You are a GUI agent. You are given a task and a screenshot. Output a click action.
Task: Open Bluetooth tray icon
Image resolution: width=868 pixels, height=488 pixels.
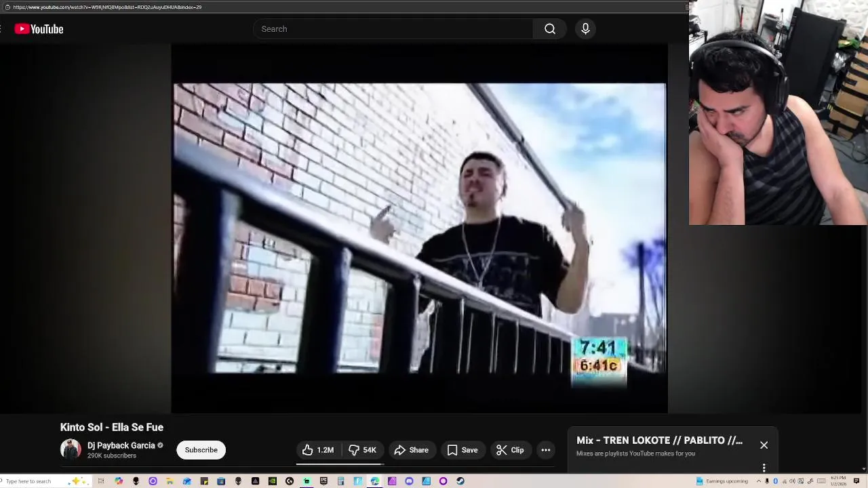[775, 481]
